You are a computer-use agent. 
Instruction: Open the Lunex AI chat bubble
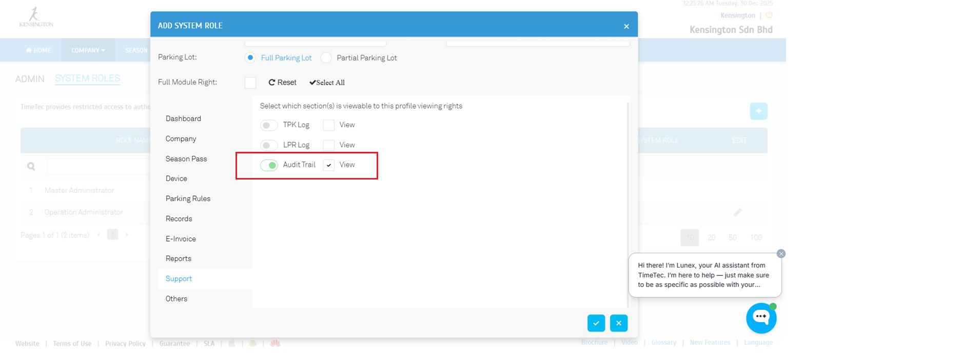(760, 318)
